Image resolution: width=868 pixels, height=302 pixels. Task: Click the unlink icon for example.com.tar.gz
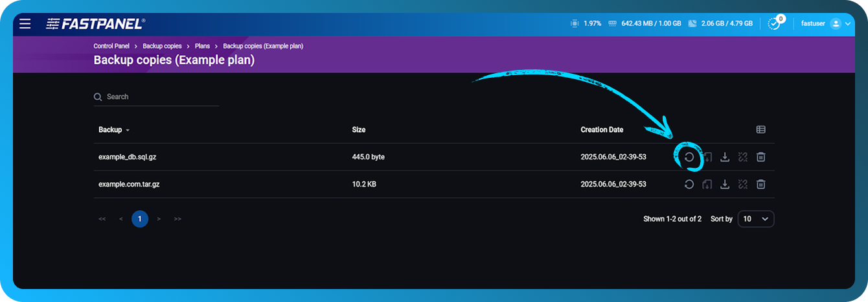pos(743,185)
